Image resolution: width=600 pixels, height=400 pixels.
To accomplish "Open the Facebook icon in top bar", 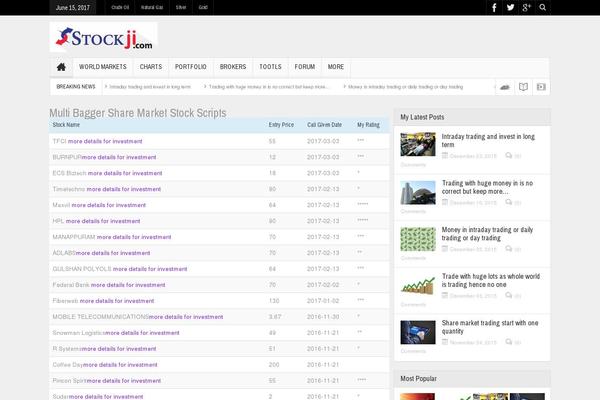I will 494,7.
